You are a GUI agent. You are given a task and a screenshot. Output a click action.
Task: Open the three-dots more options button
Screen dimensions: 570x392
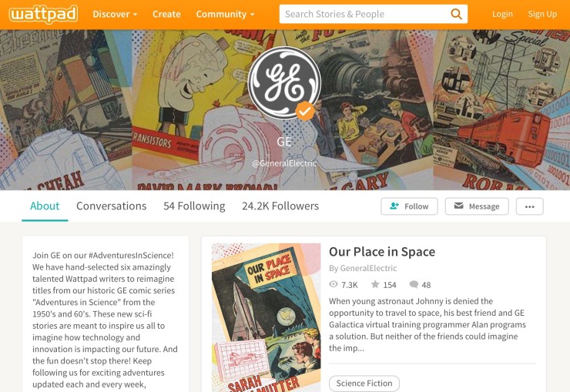(530, 206)
